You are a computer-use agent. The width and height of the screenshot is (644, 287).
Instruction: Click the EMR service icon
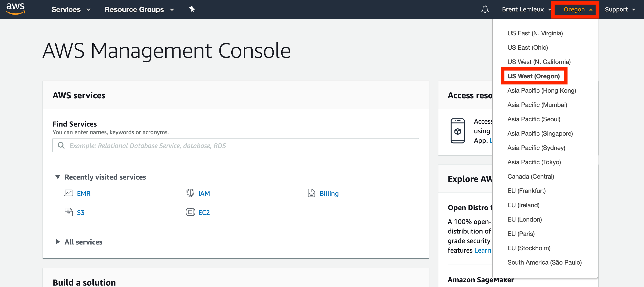[68, 193]
